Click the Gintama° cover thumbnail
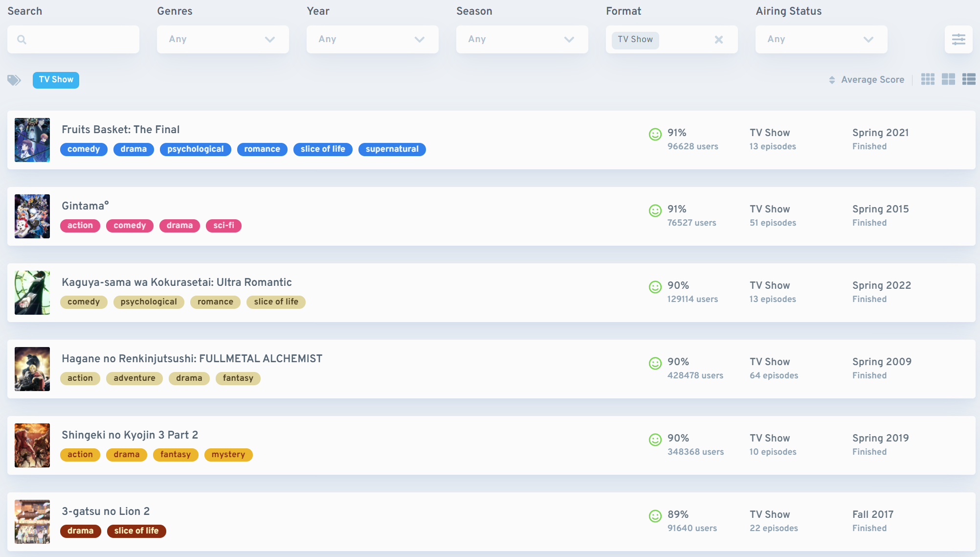Image resolution: width=980 pixels, height=557 pixels. tap(32, 216)
